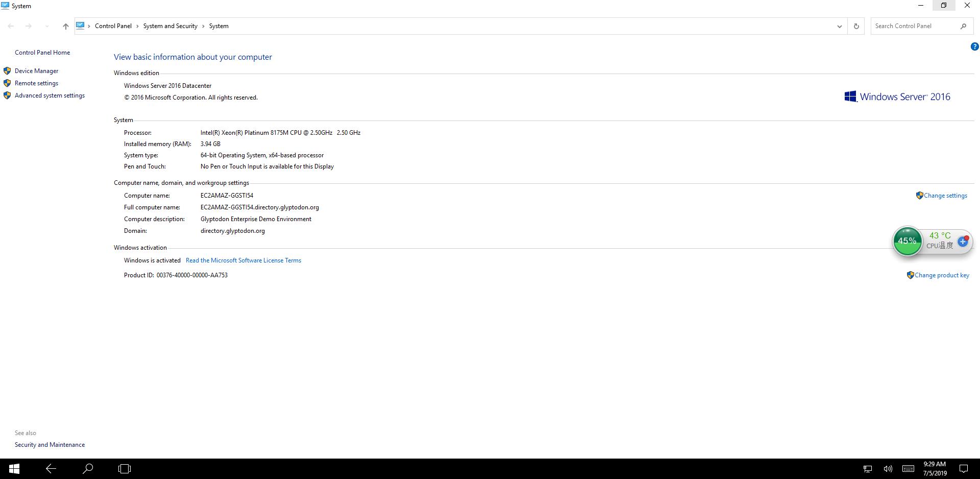980x479 pixels.
Task: Read the Microsoft Software License Terms
Action: [x=243, y=260]
